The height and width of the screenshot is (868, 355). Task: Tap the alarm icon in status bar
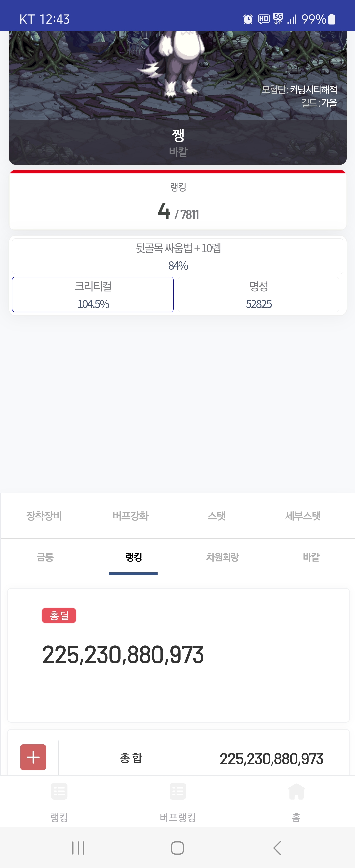(x=248, y=19)
